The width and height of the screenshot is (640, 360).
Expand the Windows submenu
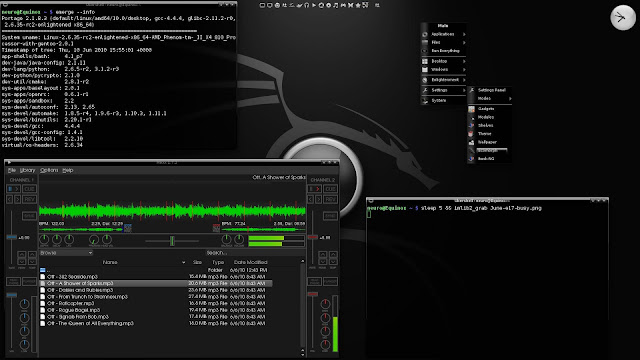pos(444,69)
